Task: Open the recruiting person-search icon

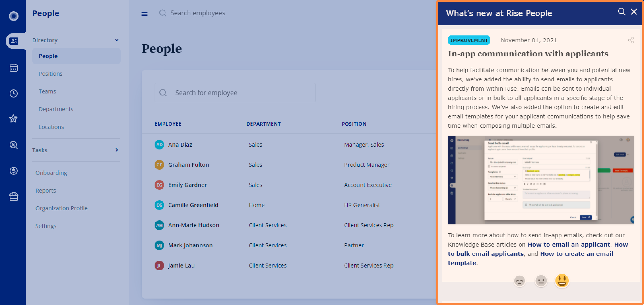Action: pyautogui.click(x=13, y=145)
